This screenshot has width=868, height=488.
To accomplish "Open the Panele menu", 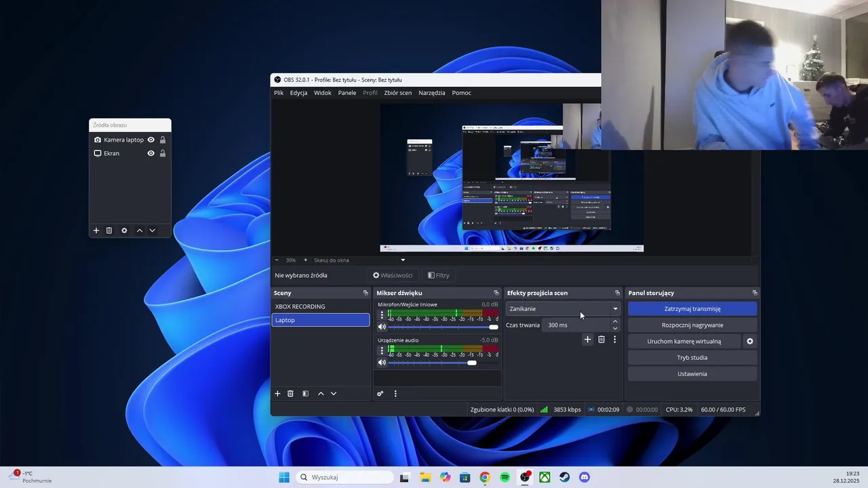I will [347, 93].
